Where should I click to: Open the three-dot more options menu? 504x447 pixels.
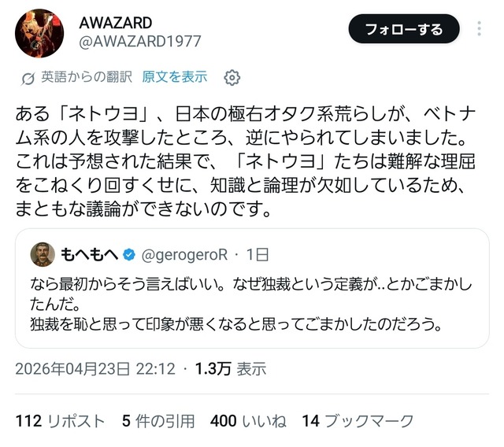479,29
